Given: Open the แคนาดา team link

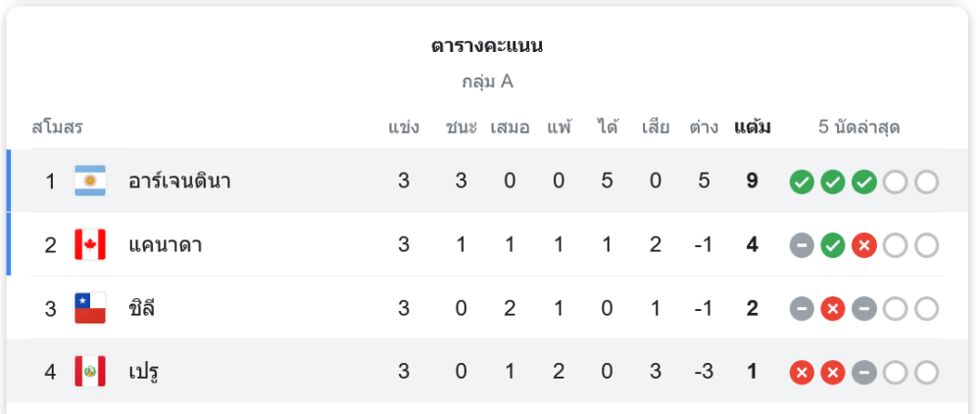Looking at the screenshot, I should pos(165,245).
